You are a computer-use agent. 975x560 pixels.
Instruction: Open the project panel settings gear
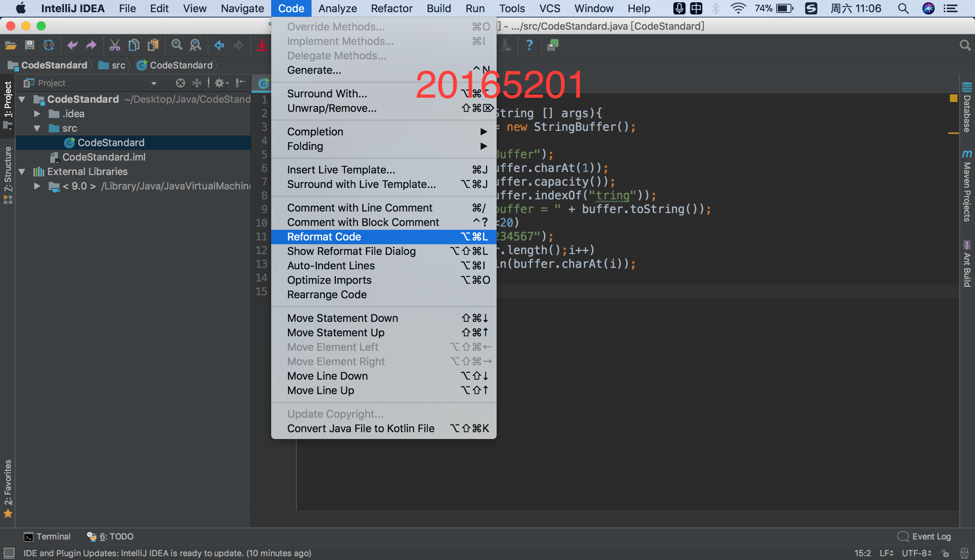(x=219, y=83)
